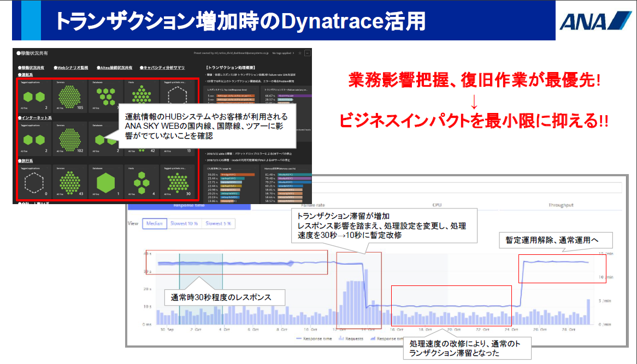This screenshot has height=364, width=637.
Task: Click the 81.48 % memory used bar row
Action: (288, 175)
